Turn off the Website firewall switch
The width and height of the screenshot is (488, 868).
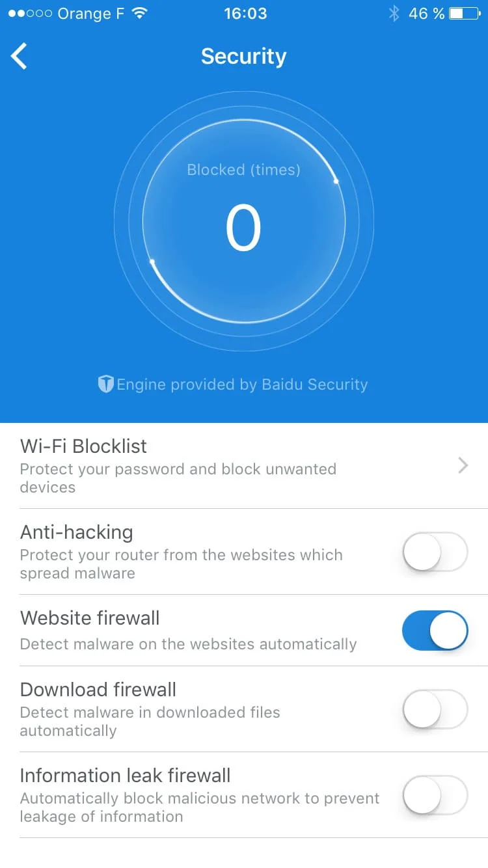[435, 631]
